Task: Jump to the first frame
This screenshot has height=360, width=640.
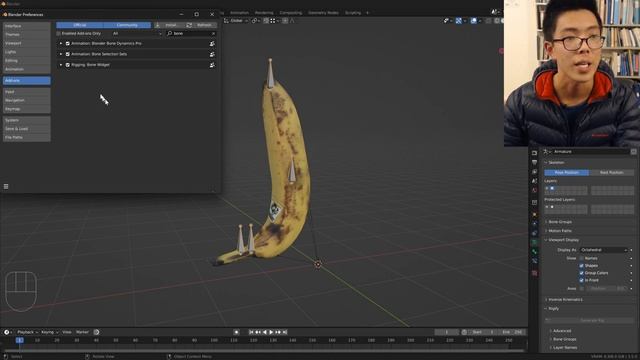Action: (x=251, y=332)
